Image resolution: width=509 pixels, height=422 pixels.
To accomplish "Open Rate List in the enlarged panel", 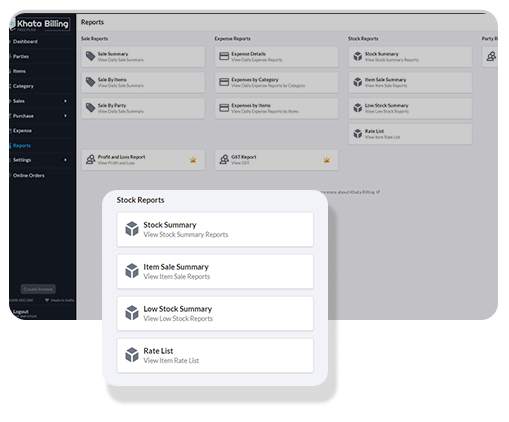I will click(x=215, y=356).
